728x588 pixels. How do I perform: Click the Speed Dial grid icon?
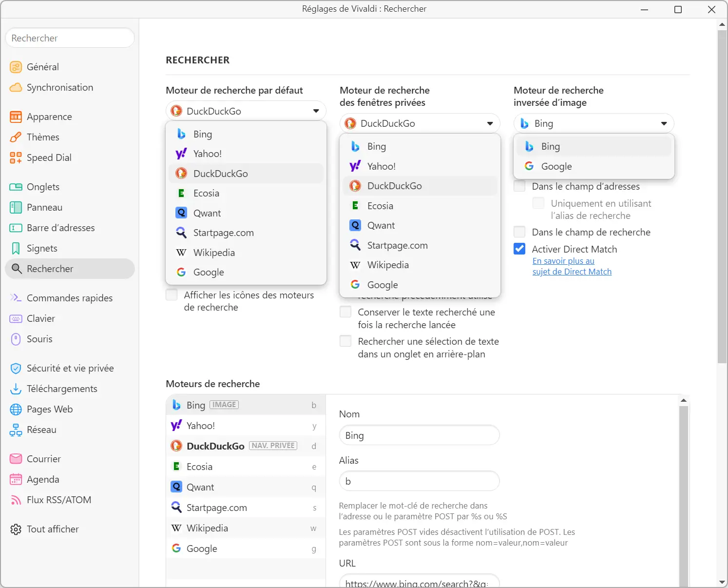point(16,157)
